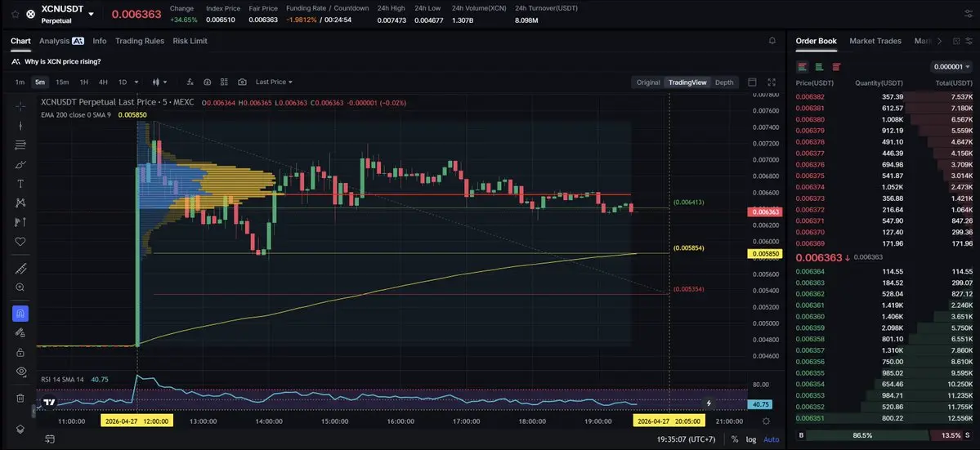Switch chart to Original view
Viewport: 980px width, 450px height.
[x=648, y=82]
